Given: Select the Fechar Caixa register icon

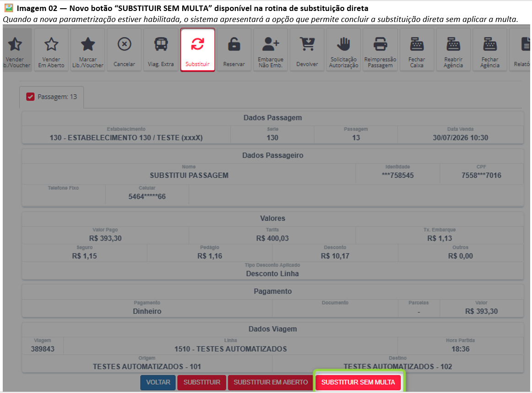Looking at the screenshot, I should [417, 44].
